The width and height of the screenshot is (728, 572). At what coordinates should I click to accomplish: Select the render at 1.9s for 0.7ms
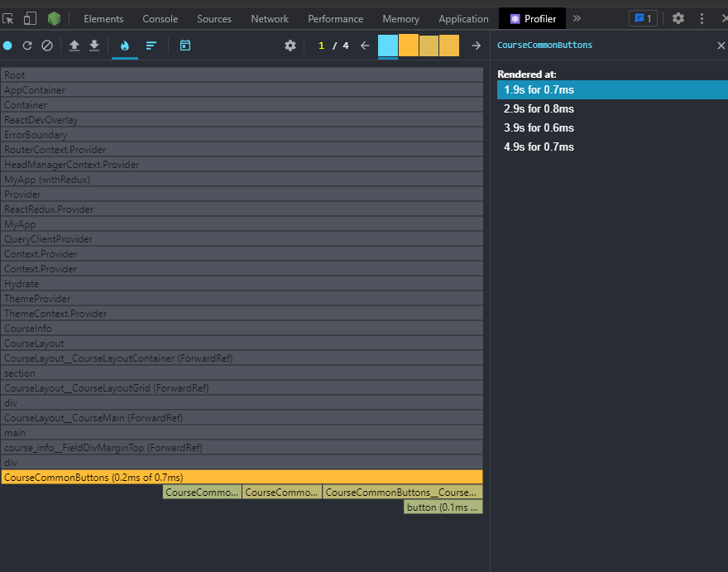[x=612, y=89]
